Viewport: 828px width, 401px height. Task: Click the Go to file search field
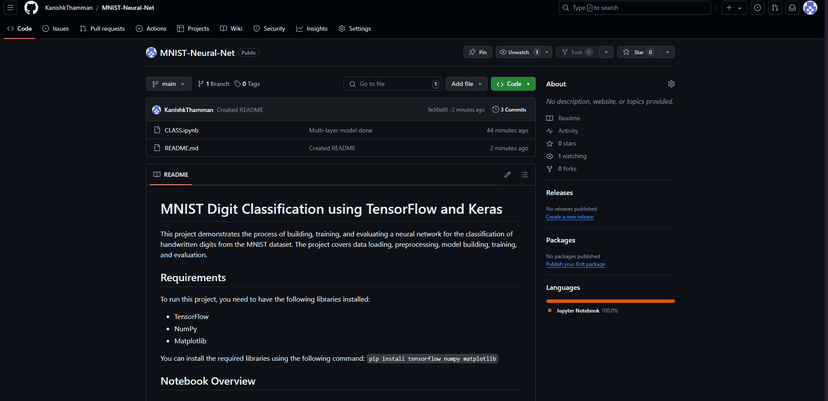point(392,84)
